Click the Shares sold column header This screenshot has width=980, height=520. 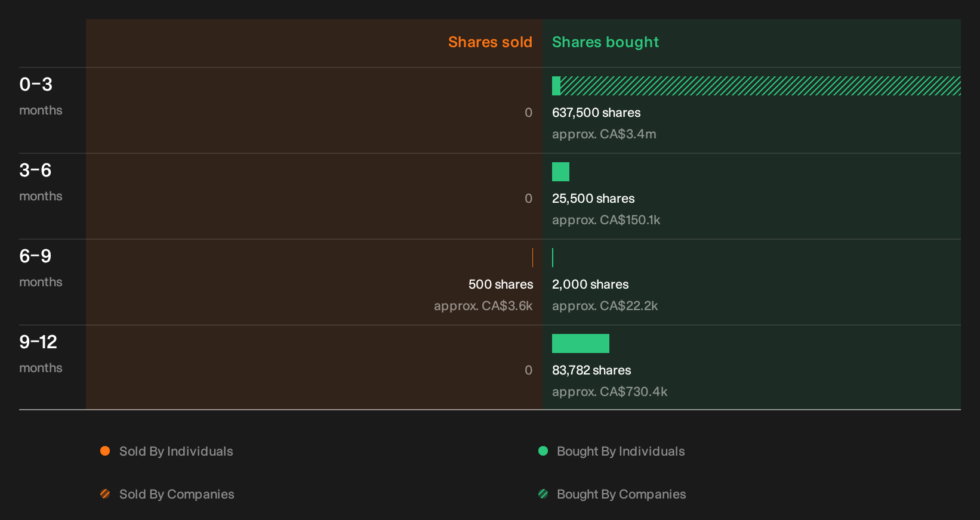coord(490,42)
